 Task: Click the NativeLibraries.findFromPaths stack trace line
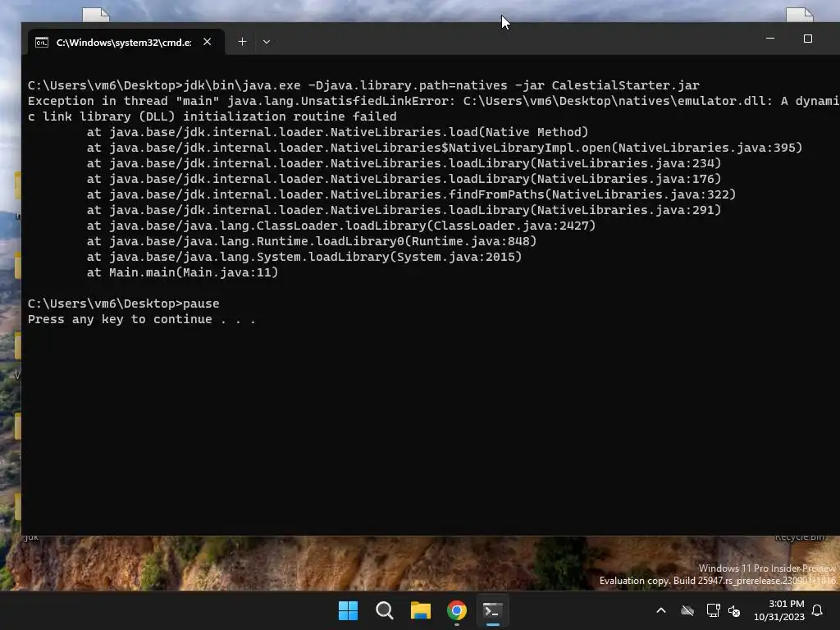pos(412,194)
